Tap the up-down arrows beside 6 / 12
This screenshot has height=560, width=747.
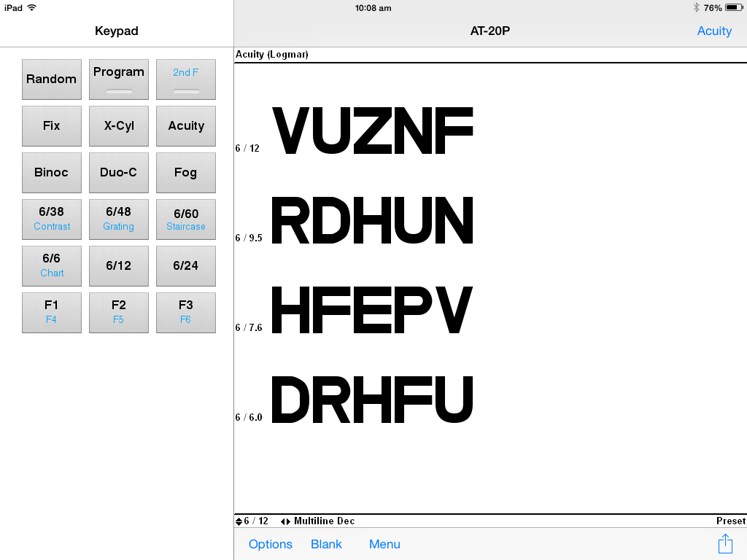pyautogui.click(x=239, y=521)
